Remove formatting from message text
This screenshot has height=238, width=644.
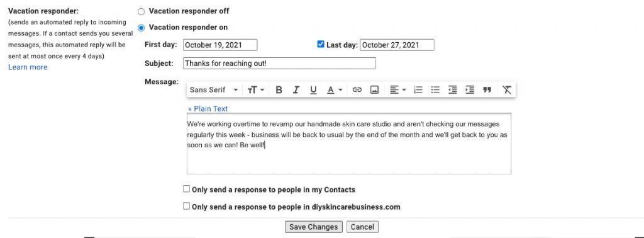click(507, 89)
